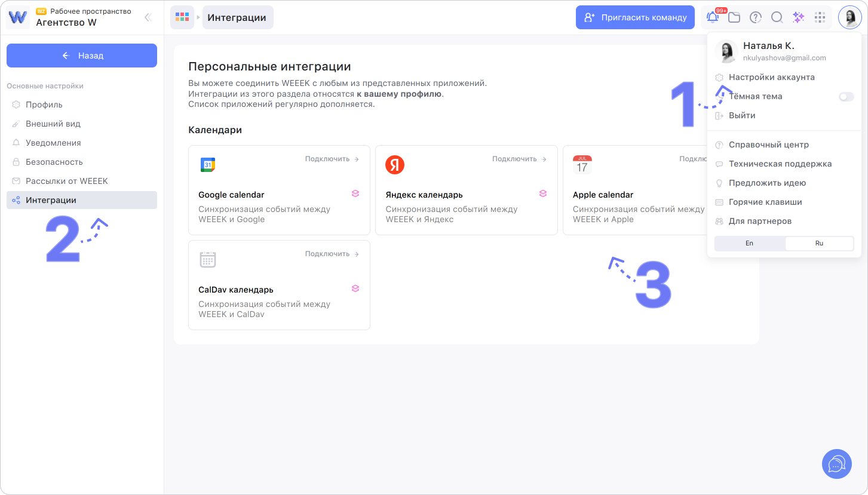The image size is (868, 495).
Task: Connect Яндекс календарь via Подключить
Action: [x=519, y=159]
